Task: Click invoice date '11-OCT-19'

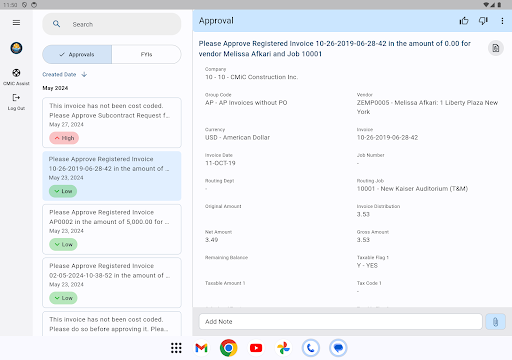Action: pyautogui.click(x=220, y=163)
